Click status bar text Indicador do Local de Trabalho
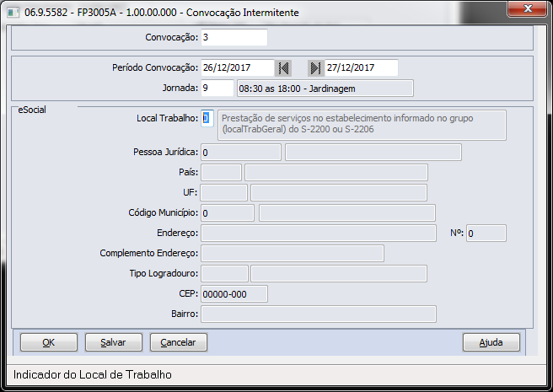This screenshot has height=392, width=553. tap(93, 374)
